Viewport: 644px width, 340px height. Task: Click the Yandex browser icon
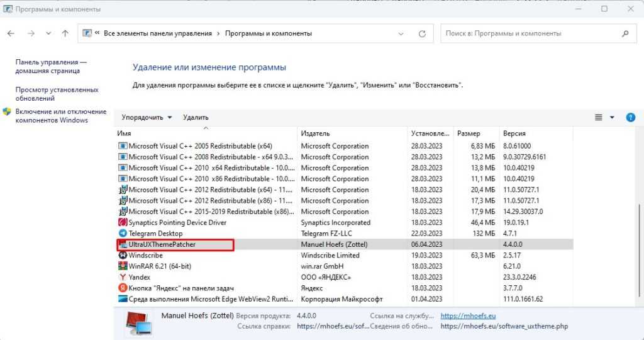[123, 277]
